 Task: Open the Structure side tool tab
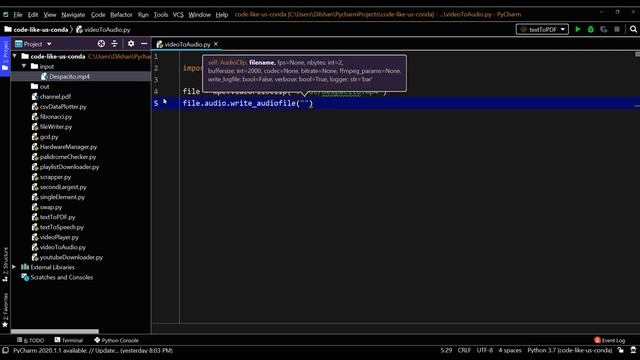5,264
